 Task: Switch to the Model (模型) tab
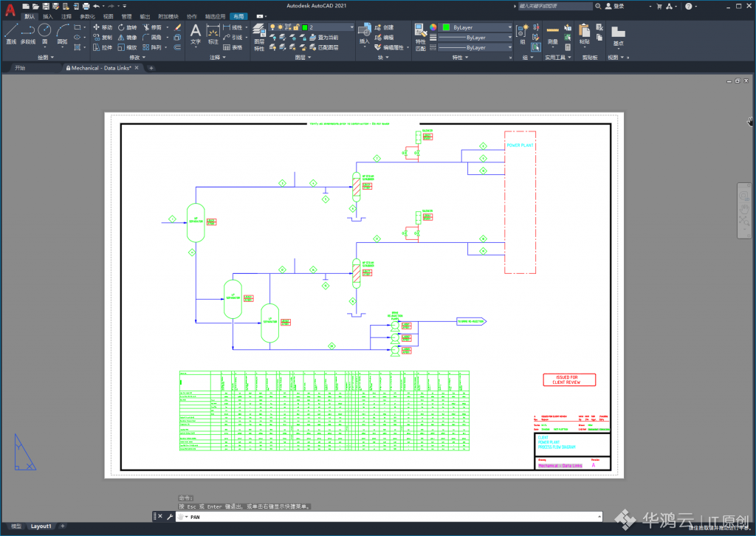coord(16,526)
